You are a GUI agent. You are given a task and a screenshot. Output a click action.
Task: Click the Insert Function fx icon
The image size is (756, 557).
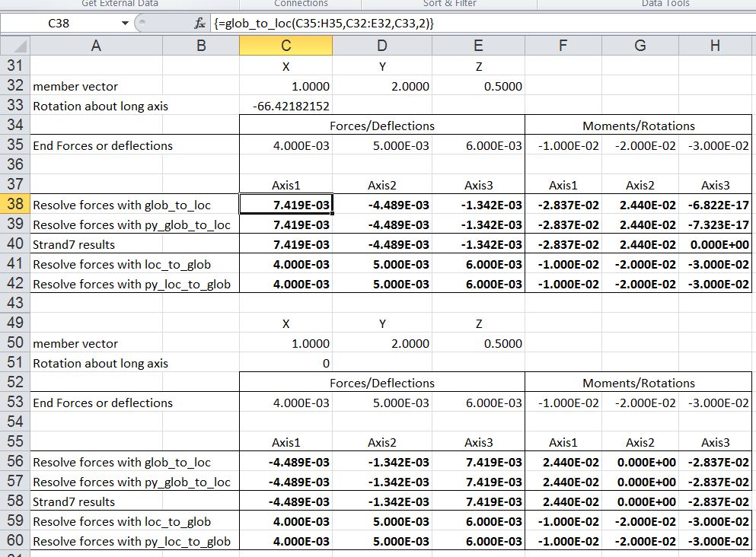tap(199, 24)
